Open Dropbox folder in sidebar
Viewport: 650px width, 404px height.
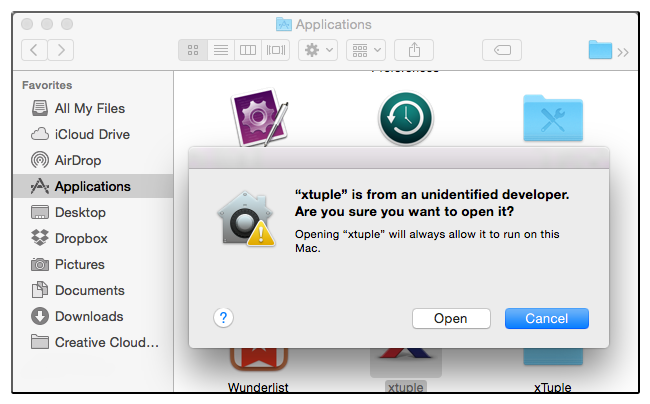(x=81, y=238)
